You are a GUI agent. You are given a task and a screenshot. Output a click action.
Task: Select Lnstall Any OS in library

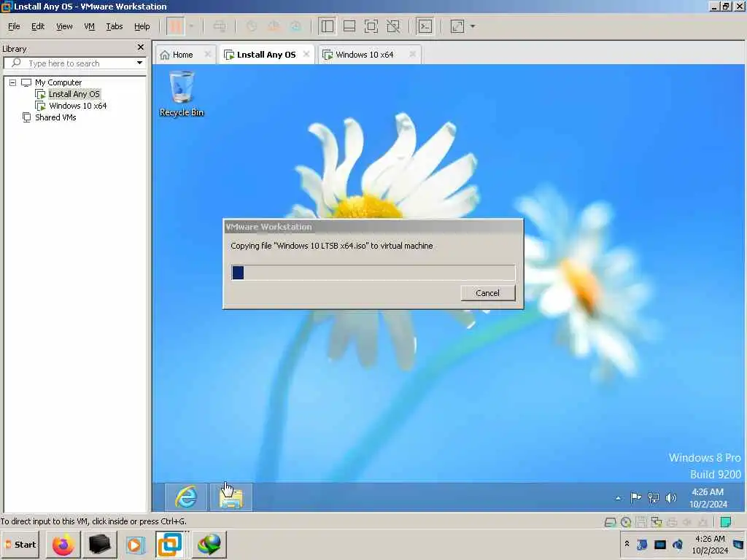click(74, 94)
